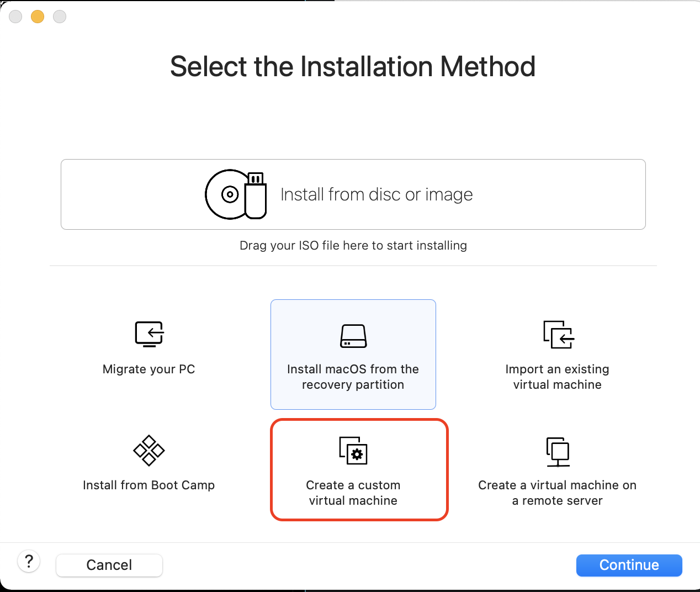The image size is (700, 592).
Task: Pick "Create a virtual machine on a remote server"
Action: (x=558, y=493)
